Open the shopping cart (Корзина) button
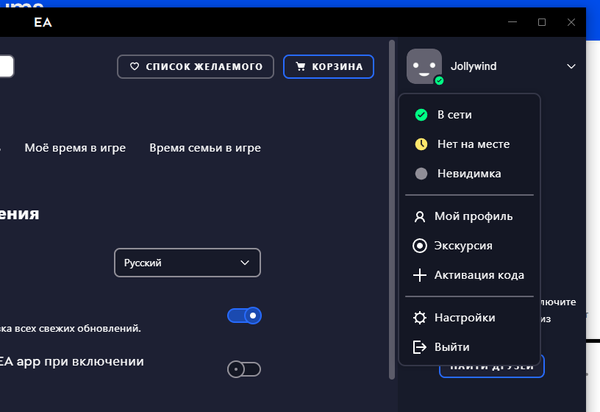 click(x=329, y=67)
